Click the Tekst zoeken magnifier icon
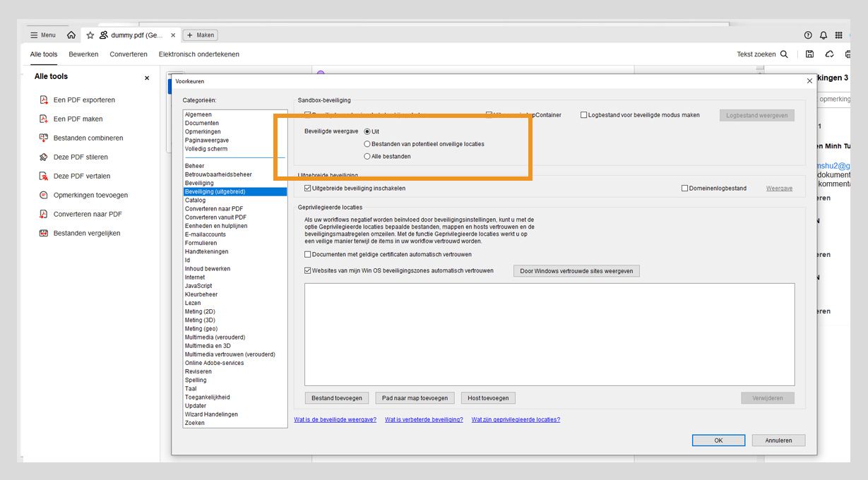The height and width of the screenshot is (480, 868). (x=784, y=54)
